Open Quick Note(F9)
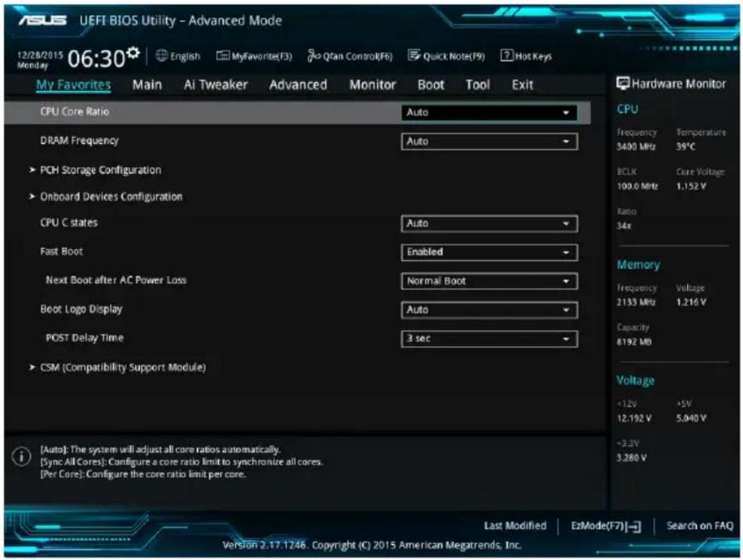743x560 pixels. [446, 56]
